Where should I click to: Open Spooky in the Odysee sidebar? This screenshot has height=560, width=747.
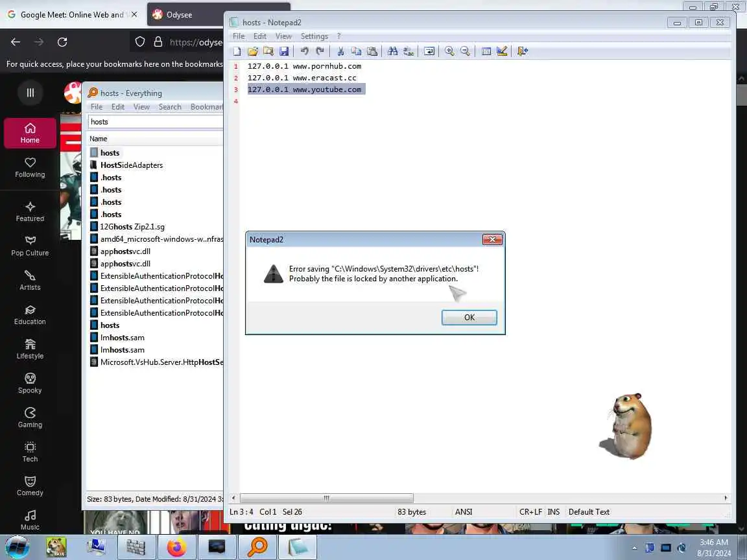click(x=30, y=384)
